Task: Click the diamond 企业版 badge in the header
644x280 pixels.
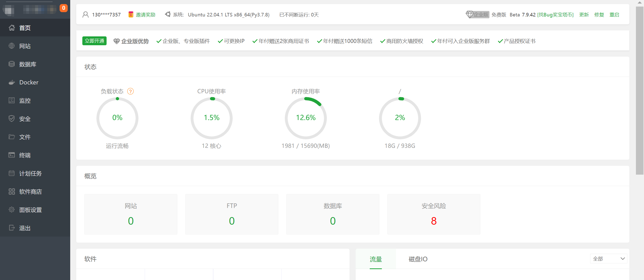Action: click(477, 15)
